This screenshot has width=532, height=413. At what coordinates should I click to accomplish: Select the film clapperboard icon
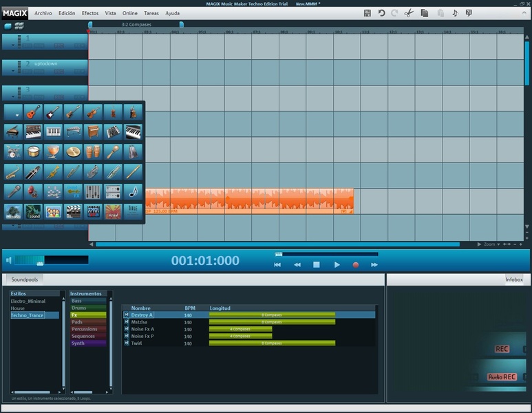pyautogui.click(x=73, y=211)
